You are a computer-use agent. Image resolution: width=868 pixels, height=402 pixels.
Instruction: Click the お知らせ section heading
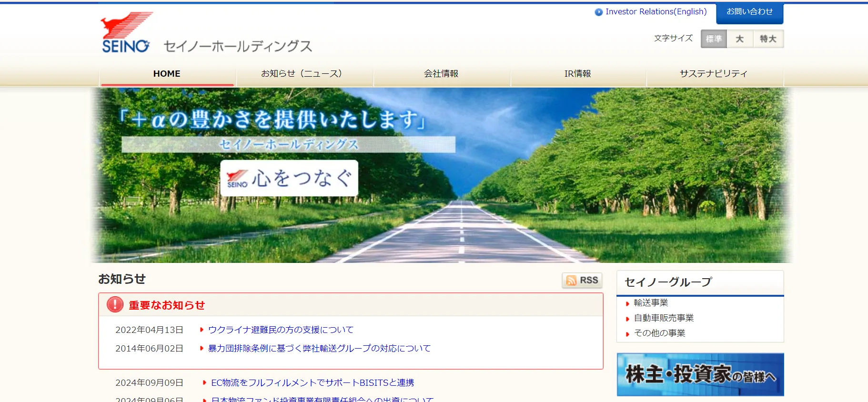[122, 279]
